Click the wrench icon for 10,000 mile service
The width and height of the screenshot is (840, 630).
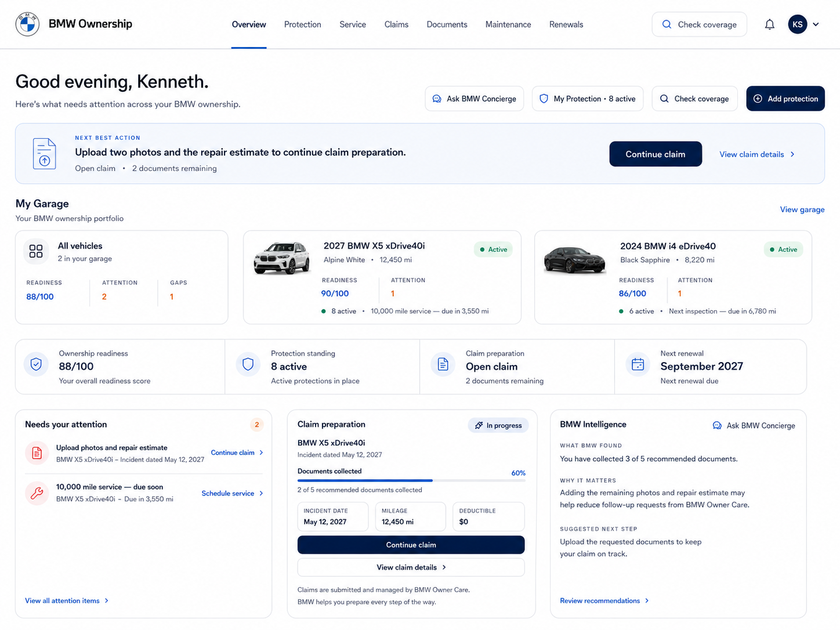(37, 493)
